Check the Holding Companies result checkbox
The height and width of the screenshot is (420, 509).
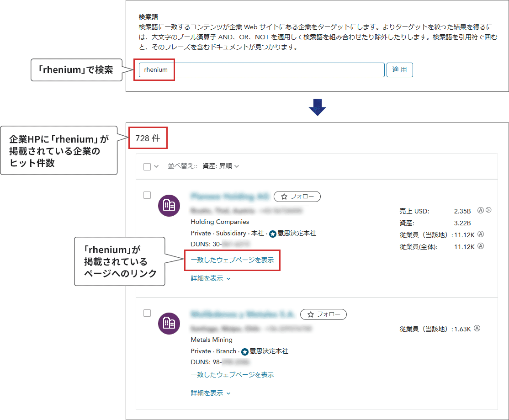point(147,195)
